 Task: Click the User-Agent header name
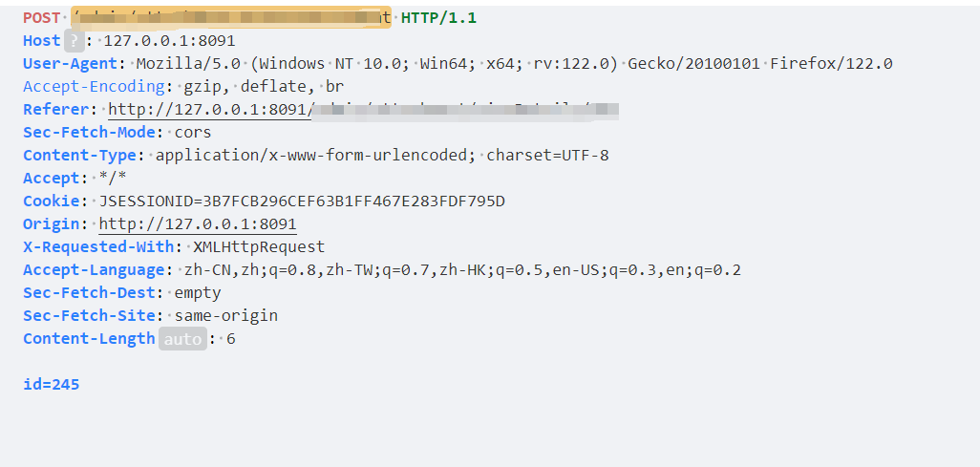tap(70, 64)
